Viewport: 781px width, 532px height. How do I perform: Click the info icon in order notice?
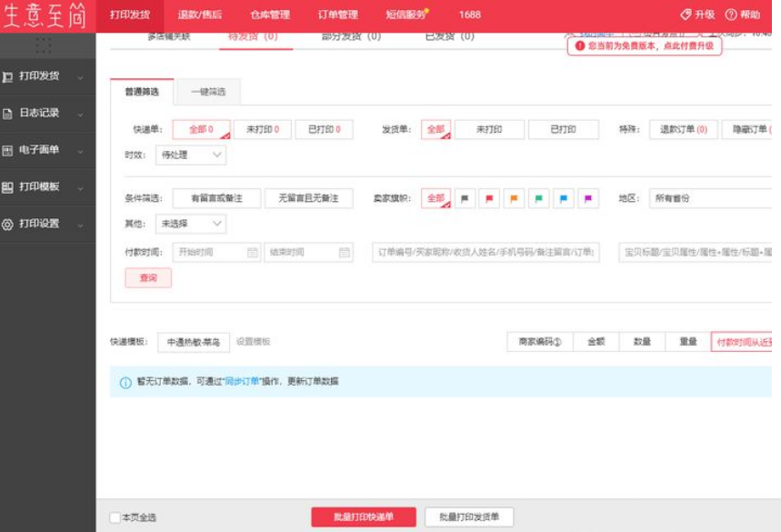pyautogui.click(x=125, y=382)
